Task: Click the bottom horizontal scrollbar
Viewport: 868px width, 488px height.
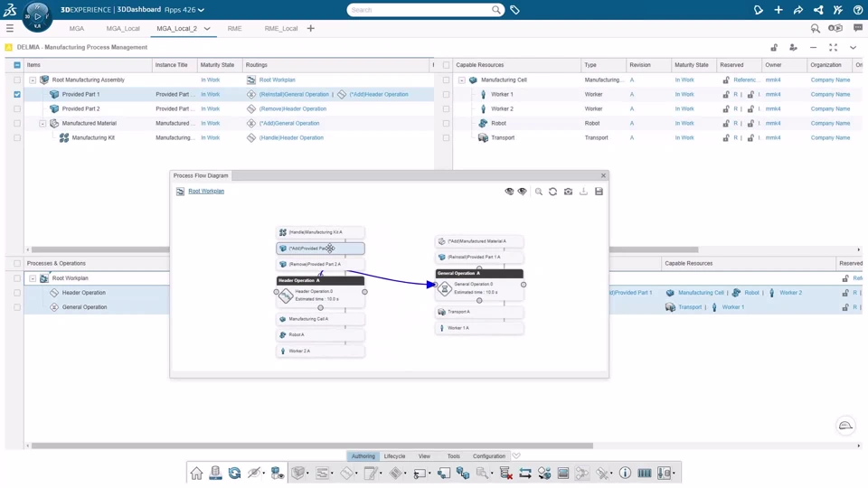Action: pos(312,446)
